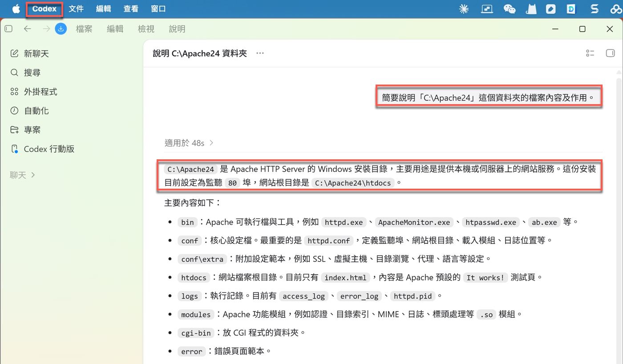Click the error_log code label
This screenshot has width=623, height=364.
pos(359,296)
